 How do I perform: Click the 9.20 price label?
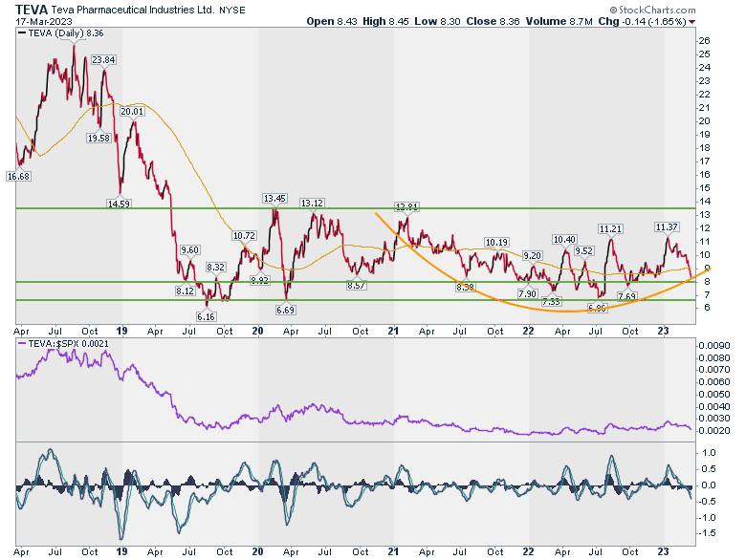(532, 255)
